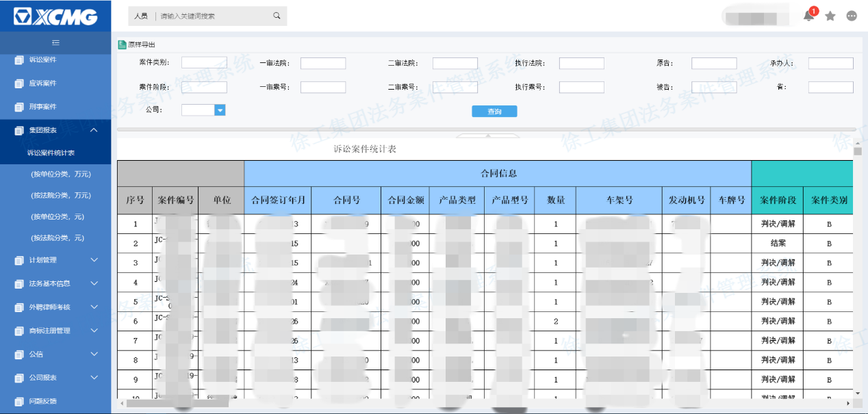The height and width of the screenshot is (414, 868).
Task: Collapse the sidebar with the hamburger icon
Action: pos(55,42)
